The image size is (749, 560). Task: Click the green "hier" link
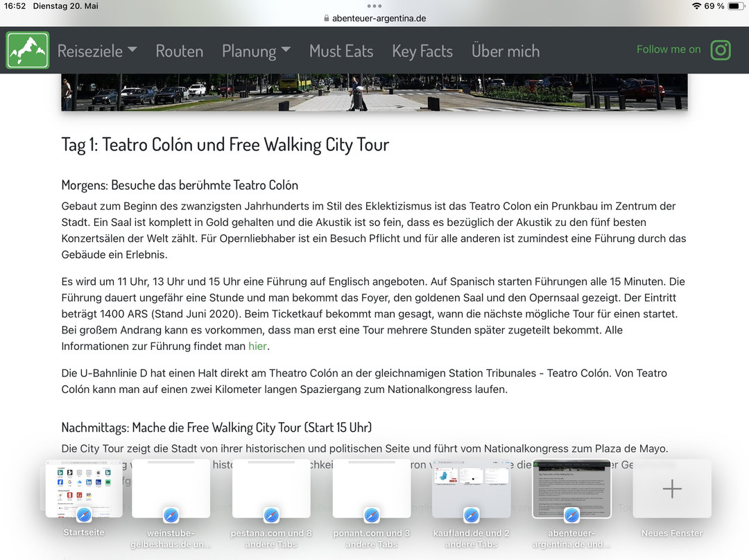click(257, 346)
